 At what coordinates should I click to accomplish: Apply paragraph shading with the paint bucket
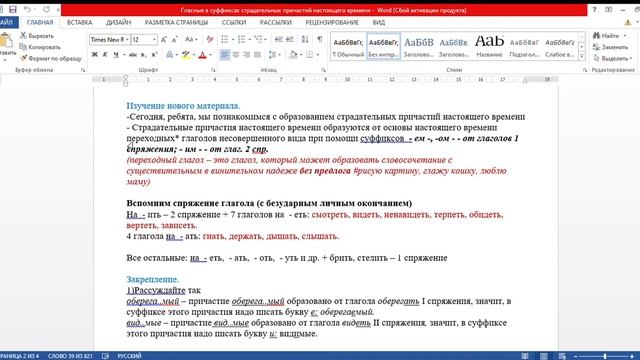click(293, 55)
